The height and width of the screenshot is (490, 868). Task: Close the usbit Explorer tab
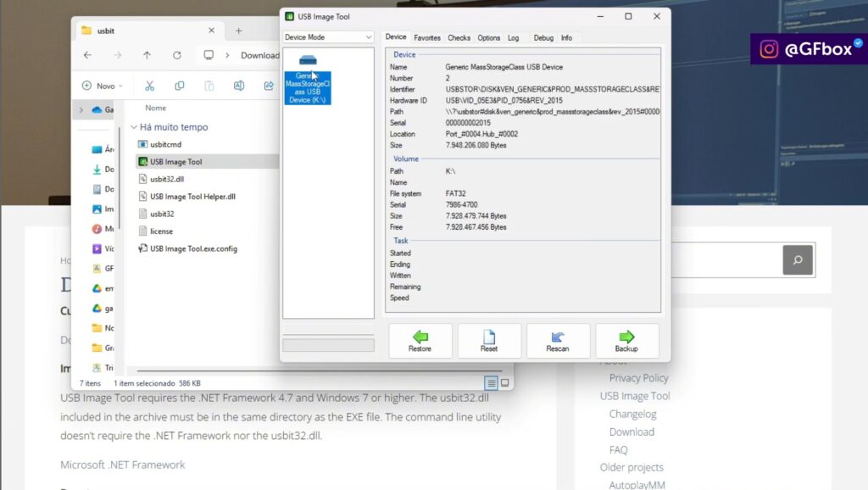pyautogui.click(x=211, y=31)
